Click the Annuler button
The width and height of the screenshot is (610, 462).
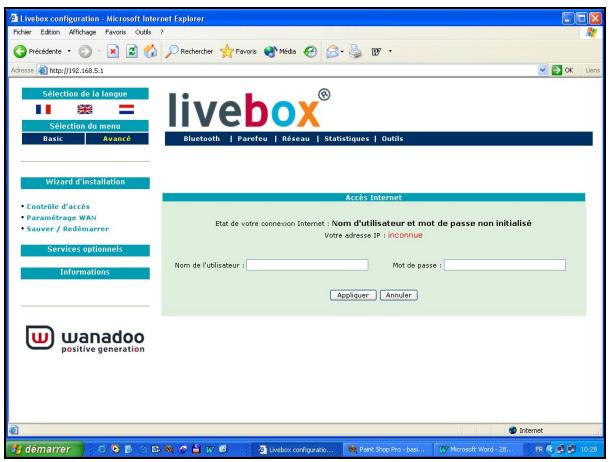point(399,295)
